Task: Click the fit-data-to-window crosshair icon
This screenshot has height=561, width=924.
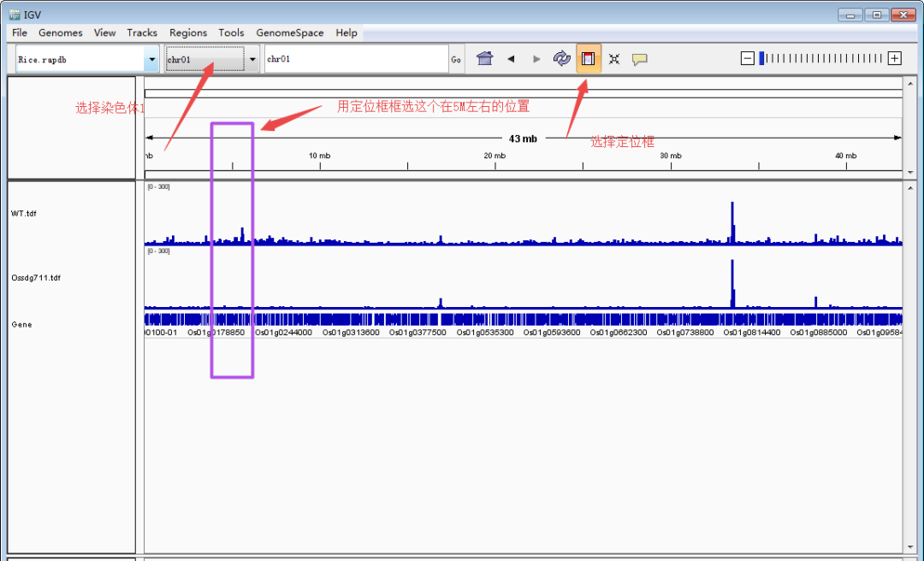Action: coord(614,58)
